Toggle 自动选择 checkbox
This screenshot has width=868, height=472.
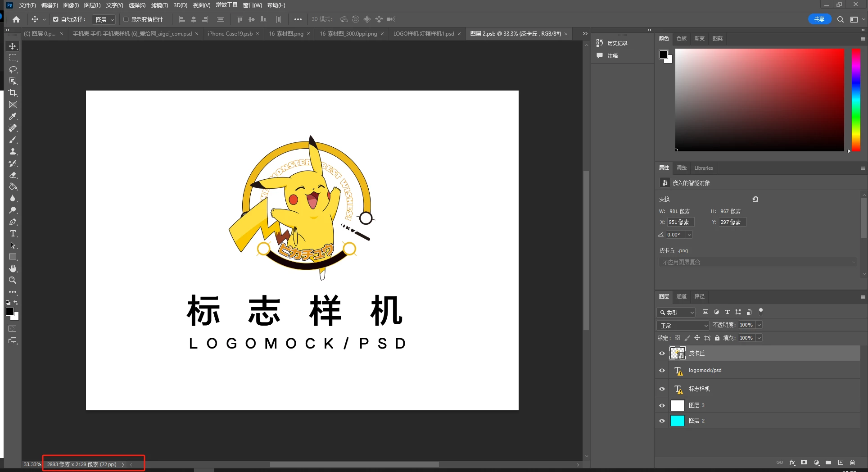pos(56,19)
